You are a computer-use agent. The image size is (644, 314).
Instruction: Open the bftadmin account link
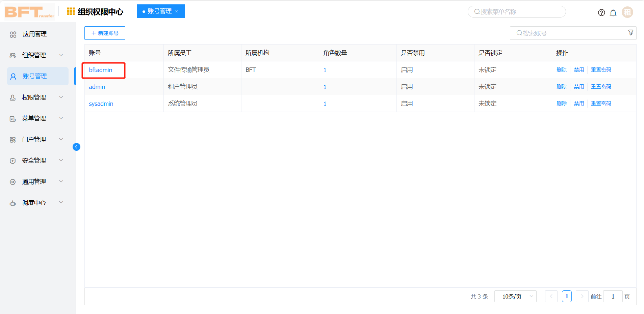pyautogui.click(x=100, y=70)
